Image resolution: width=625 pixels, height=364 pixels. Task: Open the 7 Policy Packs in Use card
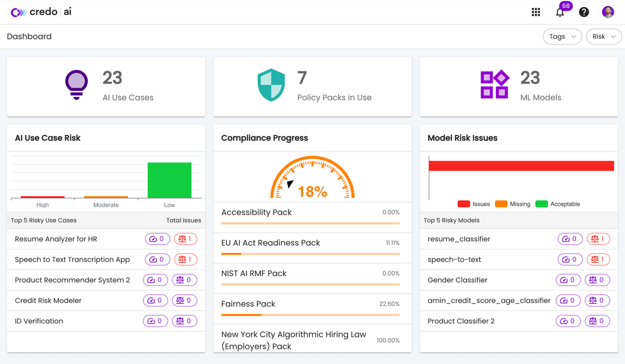(x=312, y=87)
